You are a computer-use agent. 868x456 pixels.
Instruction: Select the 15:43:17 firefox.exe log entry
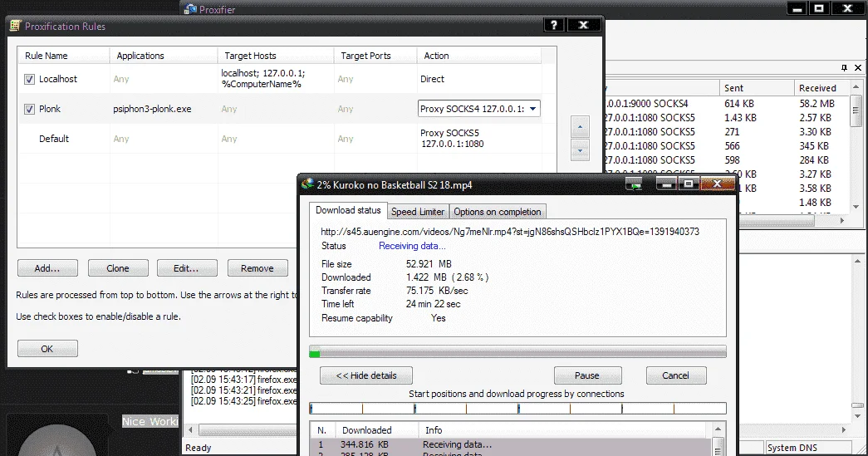244,380
